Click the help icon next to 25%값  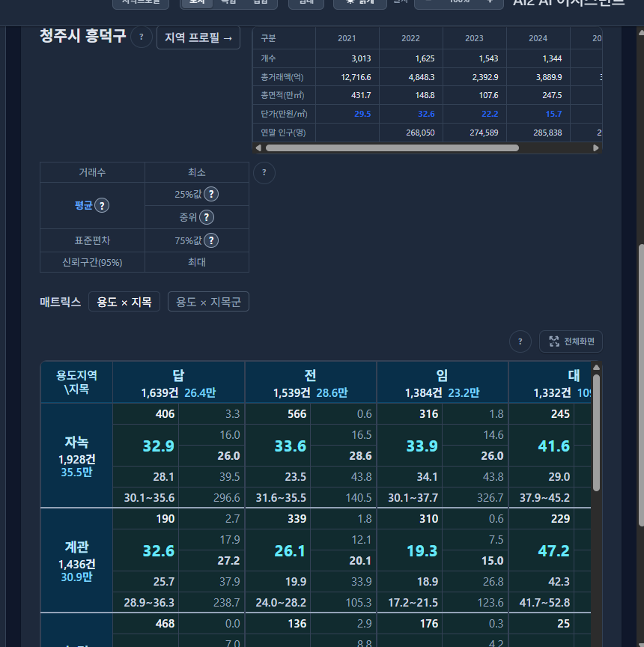pyautogui.click(x=211, y=194)
